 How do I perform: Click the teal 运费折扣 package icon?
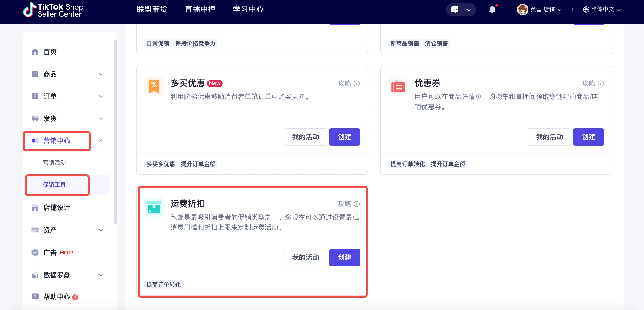(x=154, y=207)
